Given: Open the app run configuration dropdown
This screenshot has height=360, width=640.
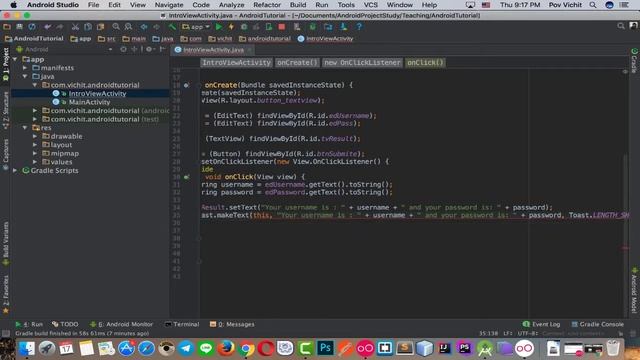Looking at the screenshot, I should [196, 27].
